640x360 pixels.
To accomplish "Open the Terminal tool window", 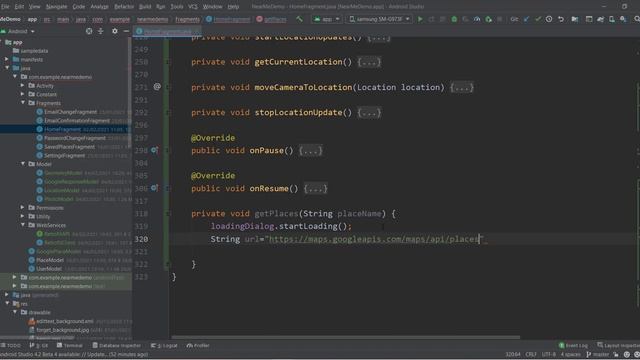I will (70, 345).
